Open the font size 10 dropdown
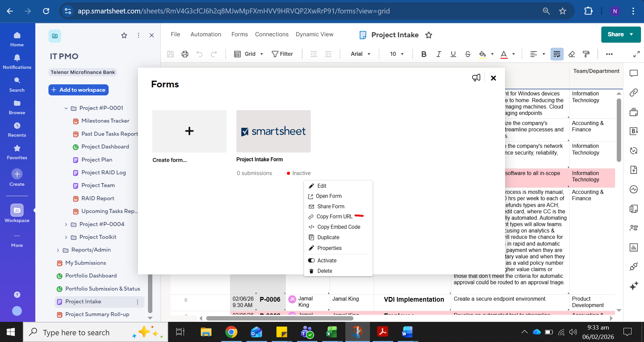Image resolution: width=644 pixels, height=342 pixels. 397,54
